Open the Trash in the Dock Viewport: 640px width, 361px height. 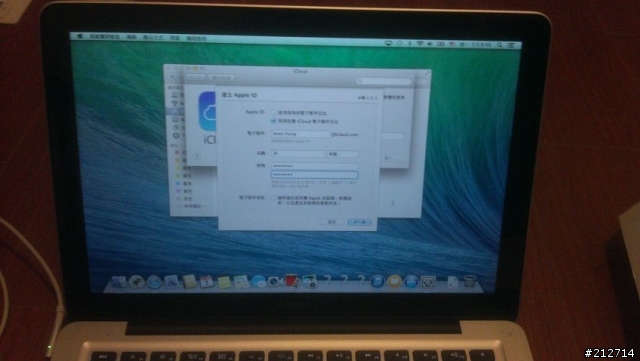click(470, 281)
